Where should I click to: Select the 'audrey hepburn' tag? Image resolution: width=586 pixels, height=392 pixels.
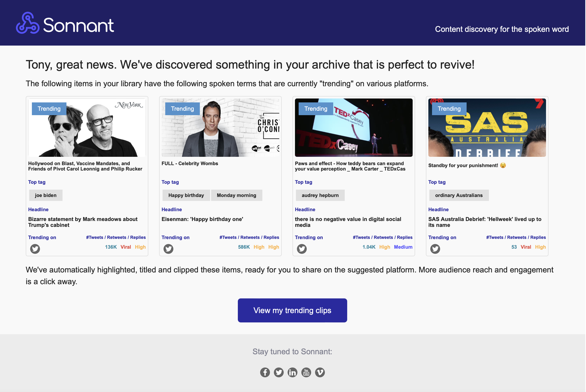tap(320, 196)
